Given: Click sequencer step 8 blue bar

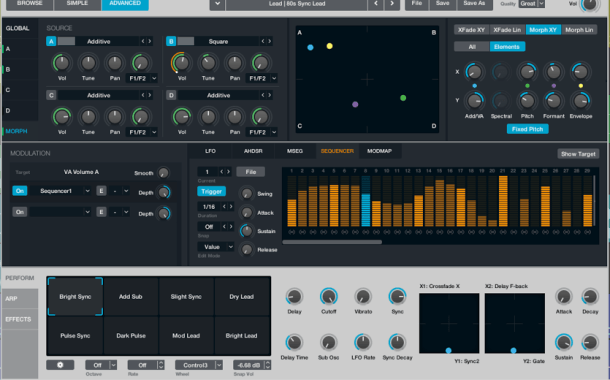Looking at the screenshot, I should [366, 210].
